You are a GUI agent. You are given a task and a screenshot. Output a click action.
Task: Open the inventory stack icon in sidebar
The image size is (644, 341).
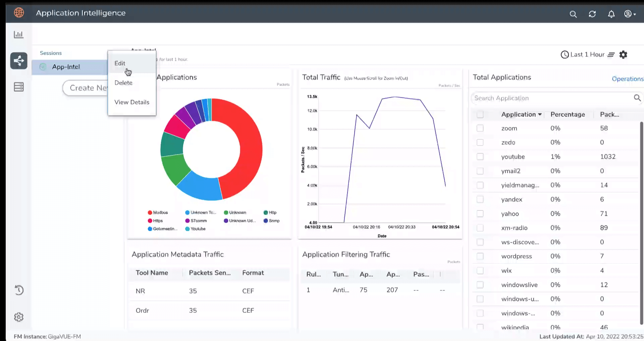(18, 87)
